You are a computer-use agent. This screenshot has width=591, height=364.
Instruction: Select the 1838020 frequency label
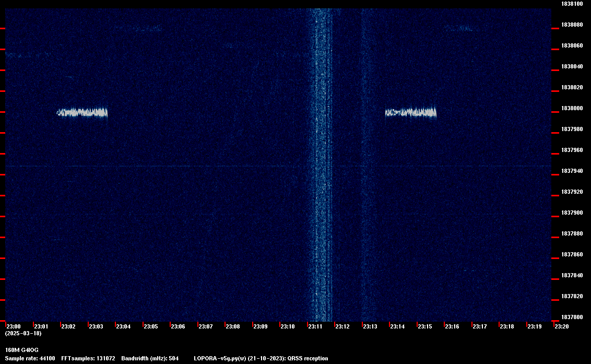coord(572,87)
